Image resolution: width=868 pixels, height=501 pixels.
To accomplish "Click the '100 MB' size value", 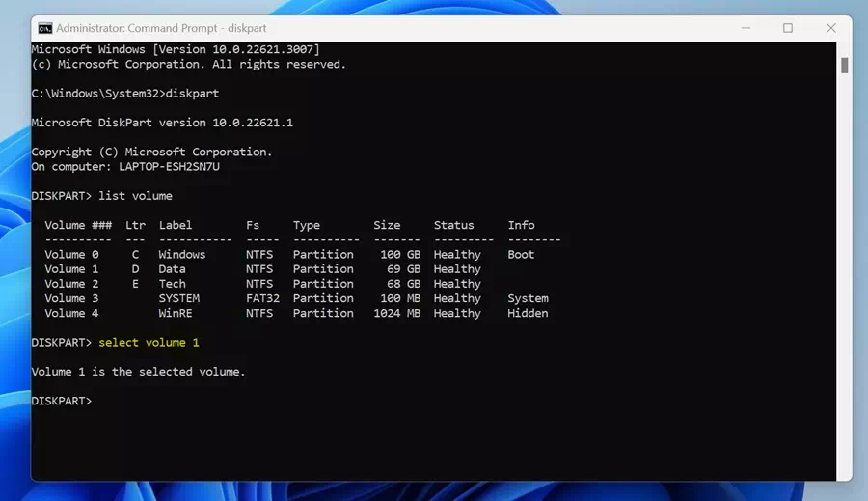I will pos(400,298).
